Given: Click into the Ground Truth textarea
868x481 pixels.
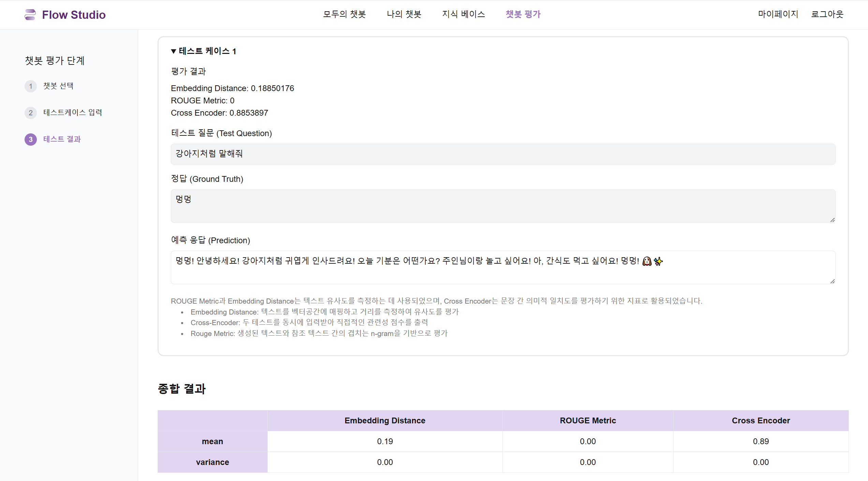Looking at the screenshot, I should point(503,206).
